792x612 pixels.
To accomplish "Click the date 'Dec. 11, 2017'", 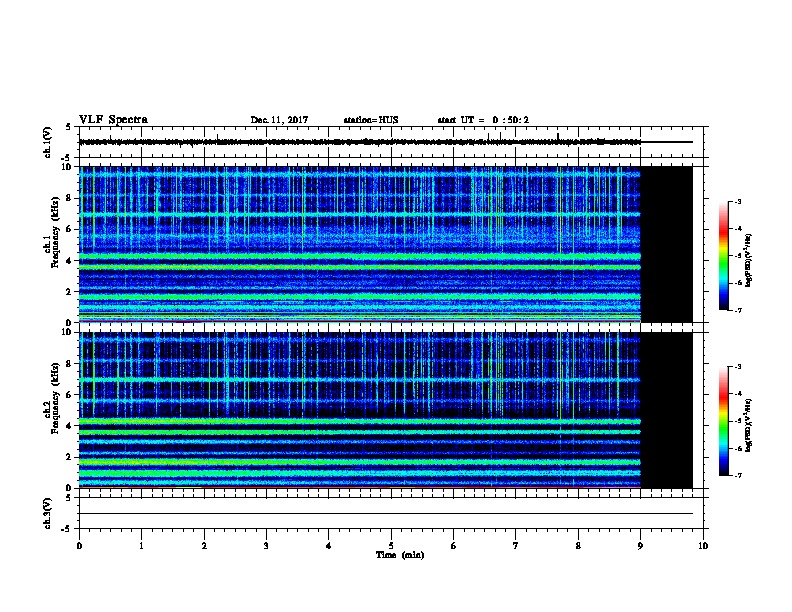I will click(279, 120).
